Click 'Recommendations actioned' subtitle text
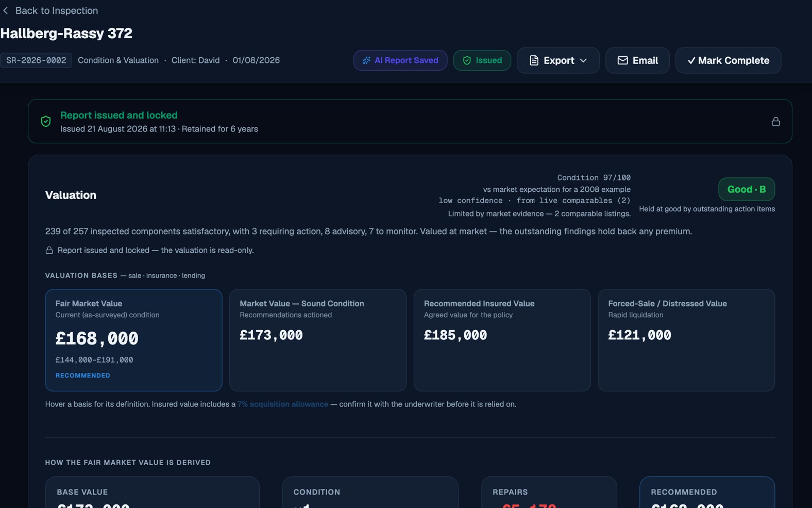The image size is (812, 508). 286,315
